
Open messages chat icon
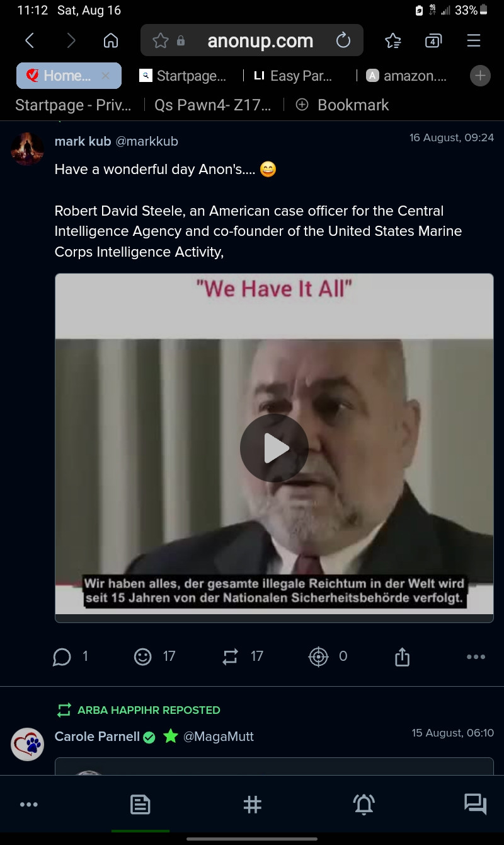click(475, 805)
